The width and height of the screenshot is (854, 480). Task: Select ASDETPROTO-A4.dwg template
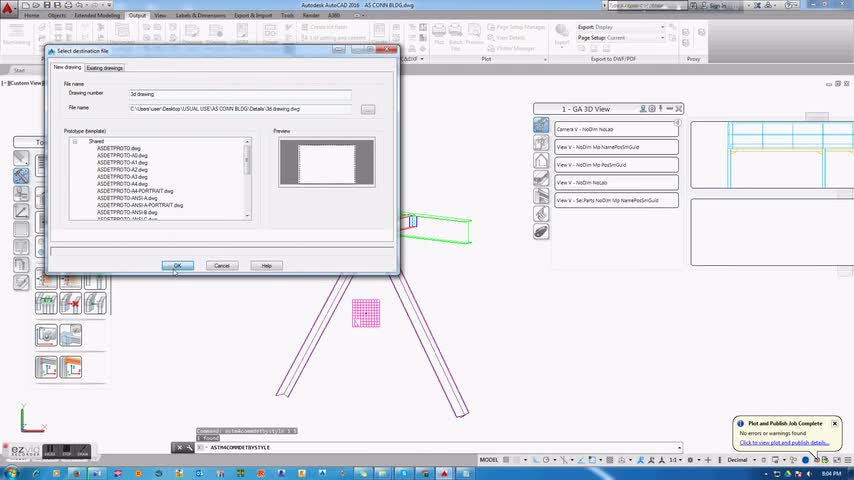(x=122, y=184)
